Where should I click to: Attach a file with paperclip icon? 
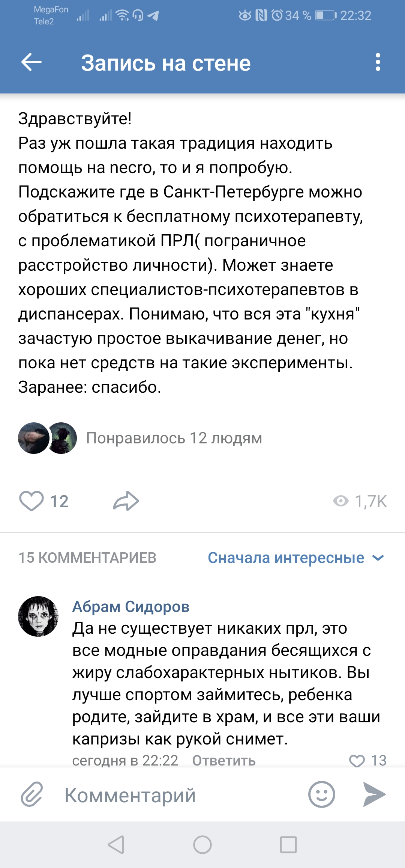tap(32, 794)
